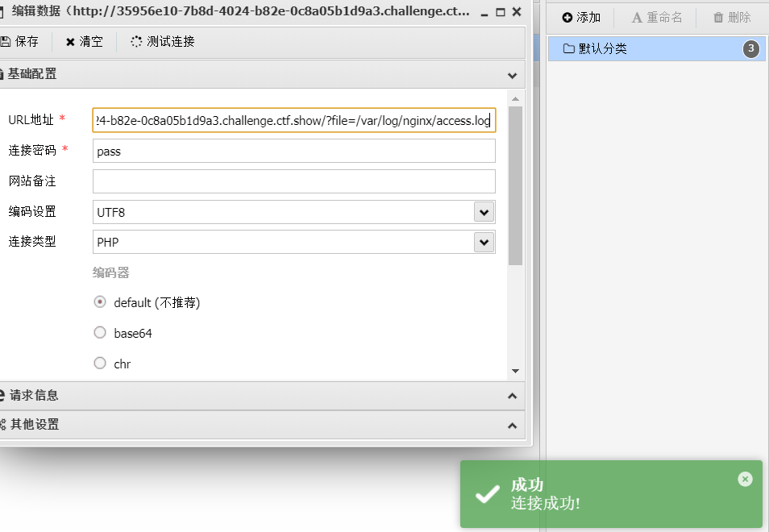Click the 成功 heading in the toast
Image resolution: width=769 pixels, height=532 pixels.
pos(527,485)
